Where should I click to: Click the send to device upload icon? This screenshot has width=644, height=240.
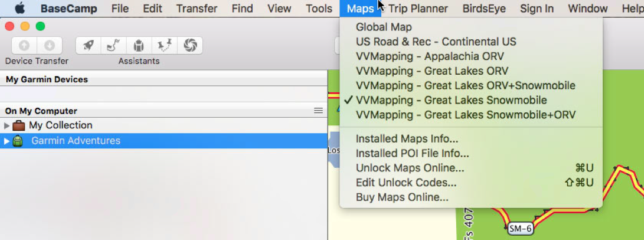point(24,45)
